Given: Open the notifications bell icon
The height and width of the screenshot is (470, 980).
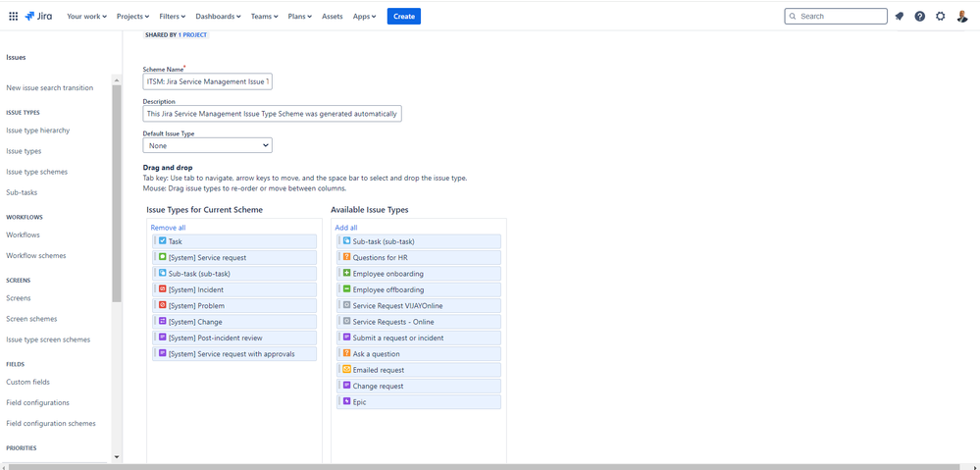Looking at the screenshot, I should [900, 17].
